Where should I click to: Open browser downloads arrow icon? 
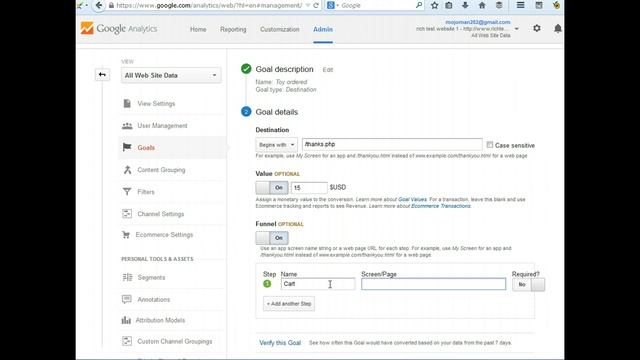click(465, 5)
